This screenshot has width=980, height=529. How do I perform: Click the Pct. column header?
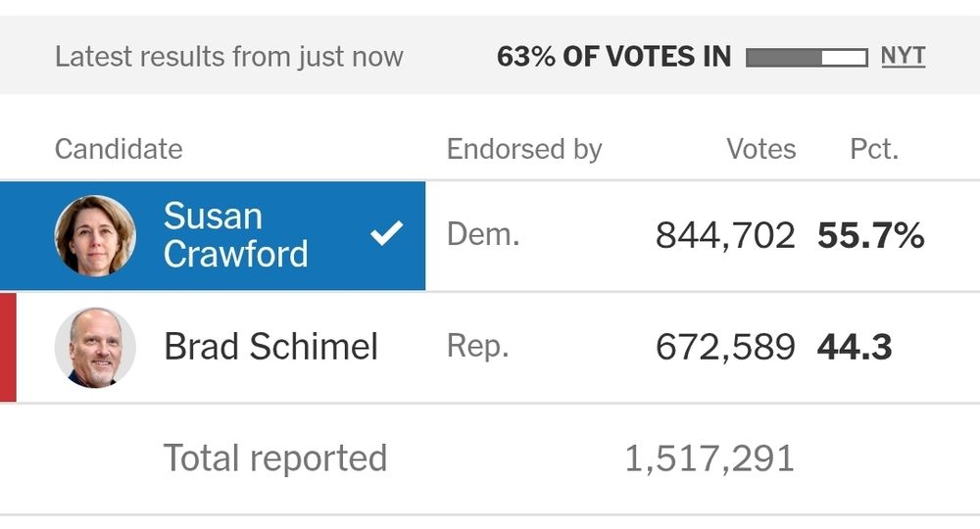874,149
